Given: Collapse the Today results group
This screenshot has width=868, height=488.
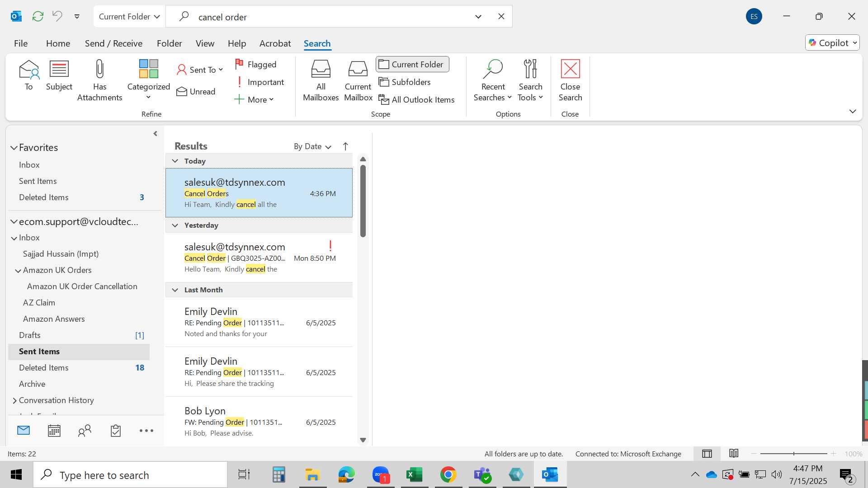Looking at the screenshot, I should [175, 161].
